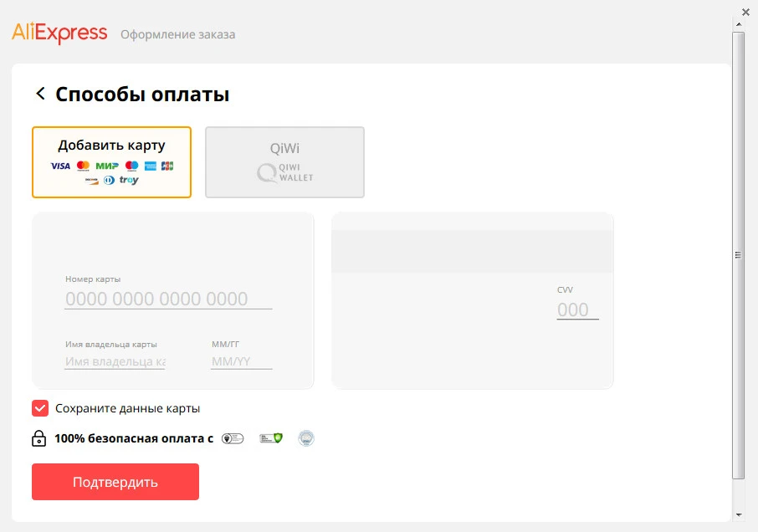758x532 pixels.
Task: Uncheck Сохраните данные карты checkbox
Action: [40, 408]
